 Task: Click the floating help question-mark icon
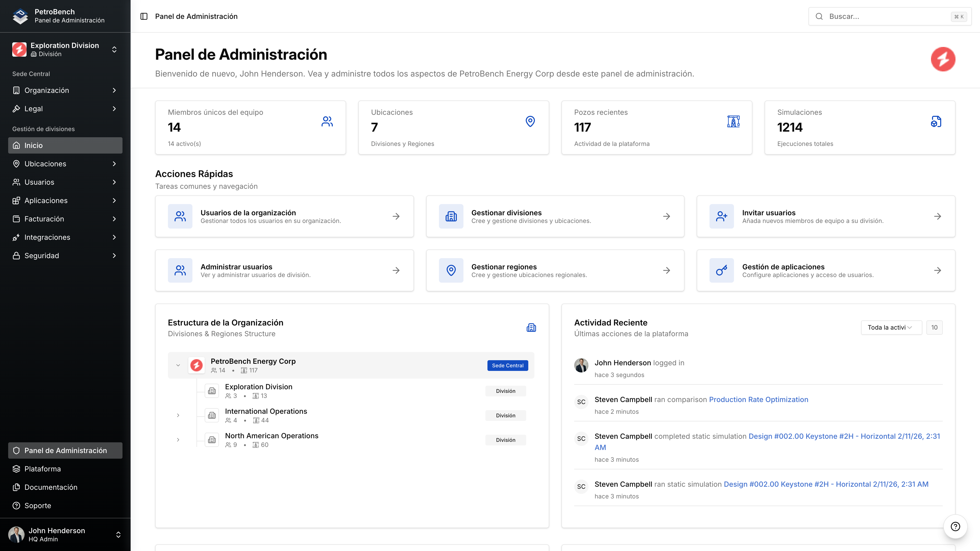(955, 526)
